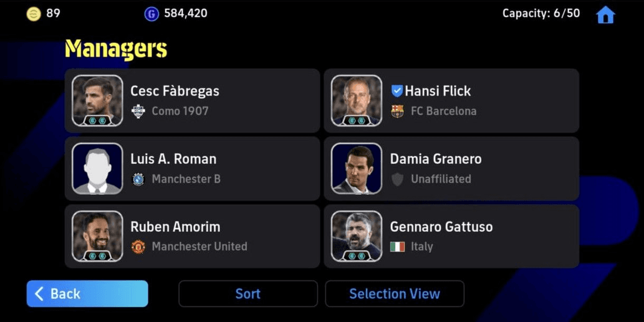Switch to Selection View
This screenshot has width=644, height=322.
(x=394, y=294)
